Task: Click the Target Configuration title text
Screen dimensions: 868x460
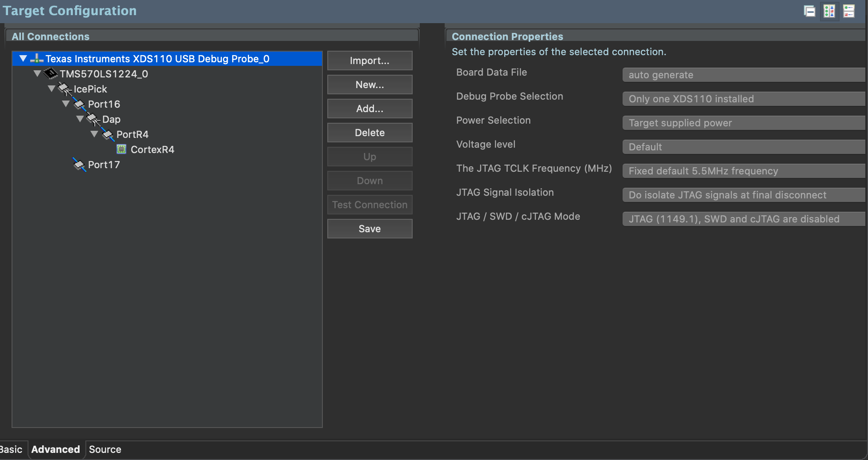Action: 70,11
